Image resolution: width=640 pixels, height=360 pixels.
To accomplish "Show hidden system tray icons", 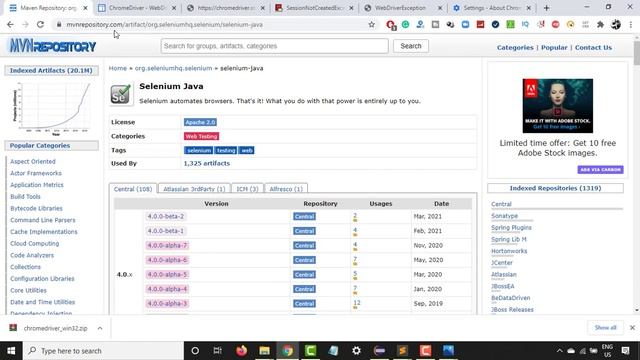I will pyautogui.click(x=560, y=351).
